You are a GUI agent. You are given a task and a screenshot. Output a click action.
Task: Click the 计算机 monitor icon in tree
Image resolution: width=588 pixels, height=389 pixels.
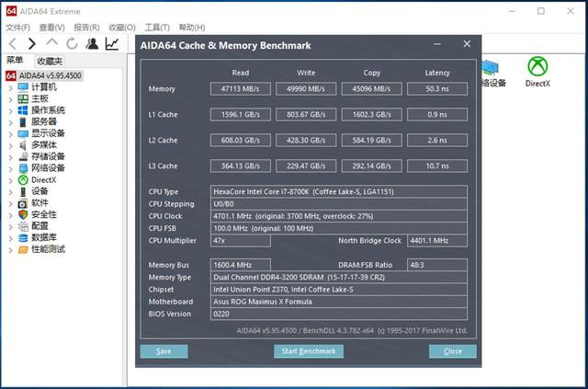pos(23,87)
